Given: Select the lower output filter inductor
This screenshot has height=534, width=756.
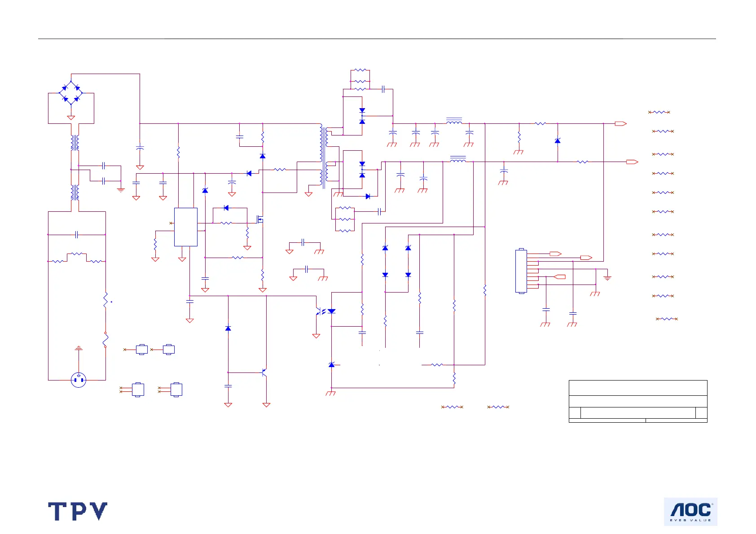Looking at the screenshot, I should 457,159.
